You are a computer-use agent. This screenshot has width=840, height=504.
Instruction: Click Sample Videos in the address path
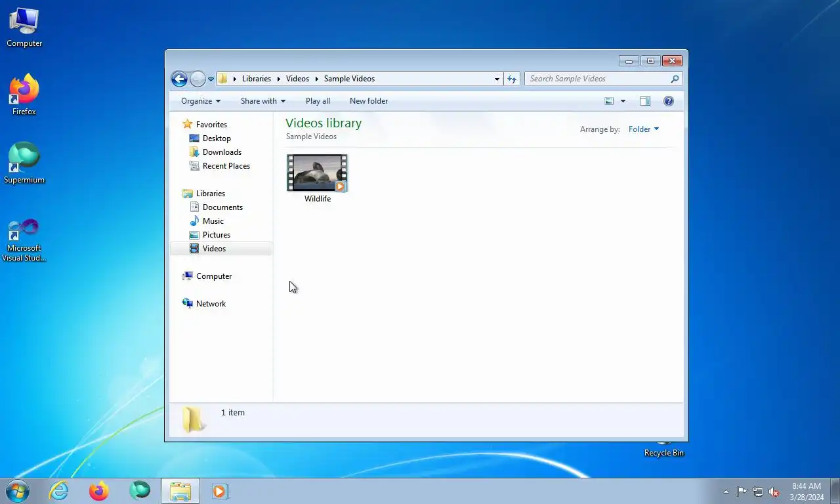pyautogui.click(x=349, y=79)
